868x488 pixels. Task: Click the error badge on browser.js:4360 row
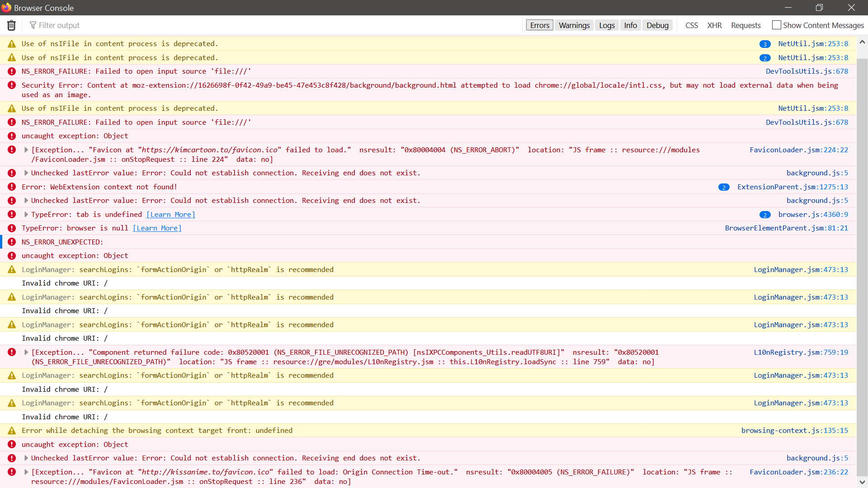pos(765,215)
